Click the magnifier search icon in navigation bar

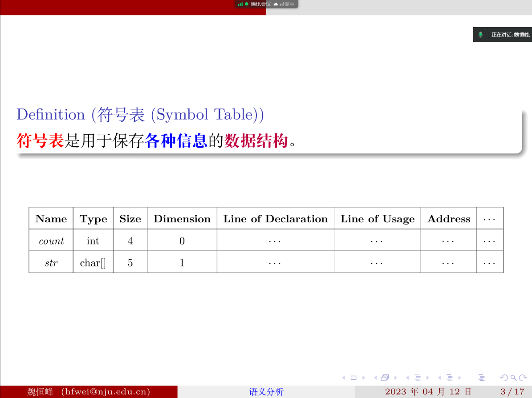[x=513, y=378]
